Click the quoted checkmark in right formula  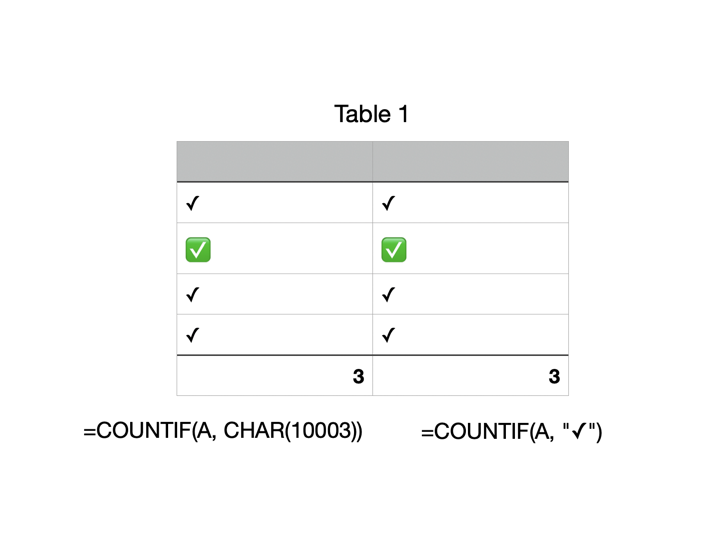click(x=580, y=431)
